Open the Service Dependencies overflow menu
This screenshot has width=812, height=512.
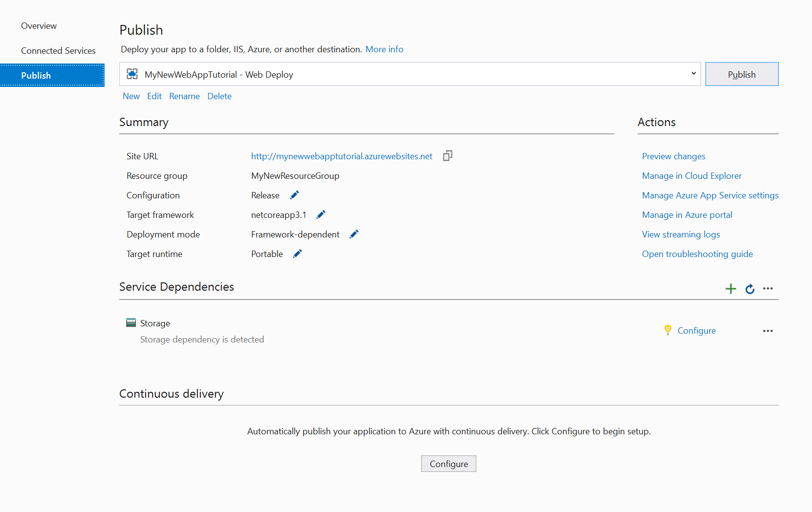[768, 288]
